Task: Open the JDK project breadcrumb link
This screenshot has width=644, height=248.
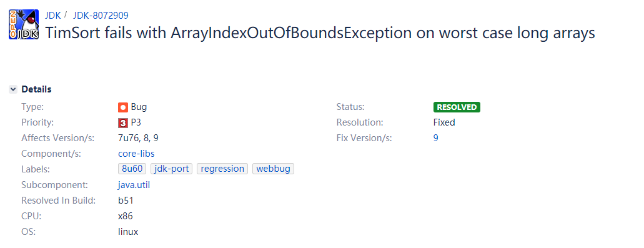Action: point(53,16)
